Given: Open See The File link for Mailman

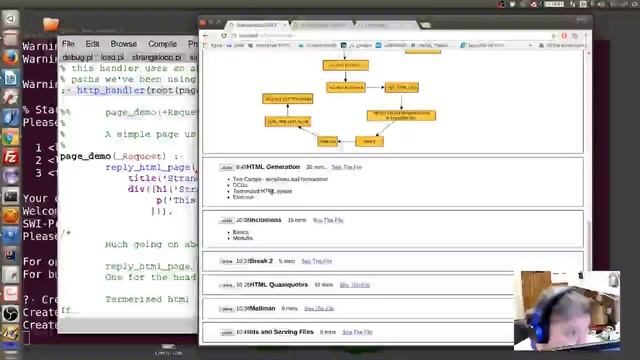Looking at the screenshot, I should click(x=319, y=309).
